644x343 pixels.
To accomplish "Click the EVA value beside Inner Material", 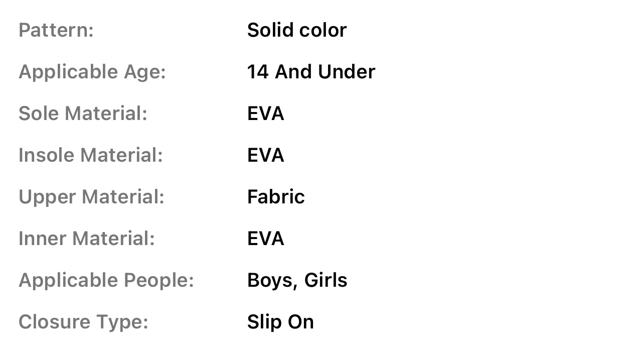I will coord(266,239).
